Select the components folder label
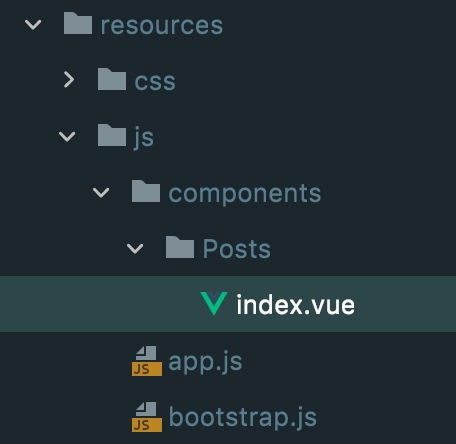456x444 pixels. pyautogui.click(x=245, y=194)
